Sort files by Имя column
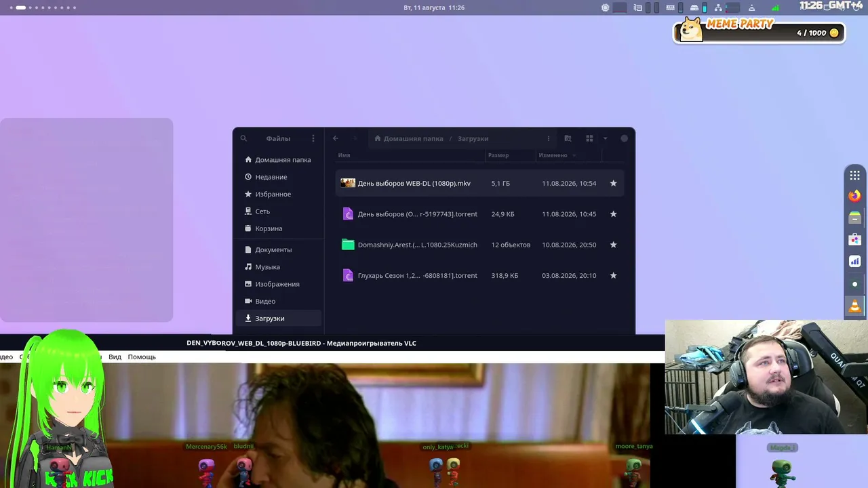This screenshot has height=488, width=868. (344, 155)
